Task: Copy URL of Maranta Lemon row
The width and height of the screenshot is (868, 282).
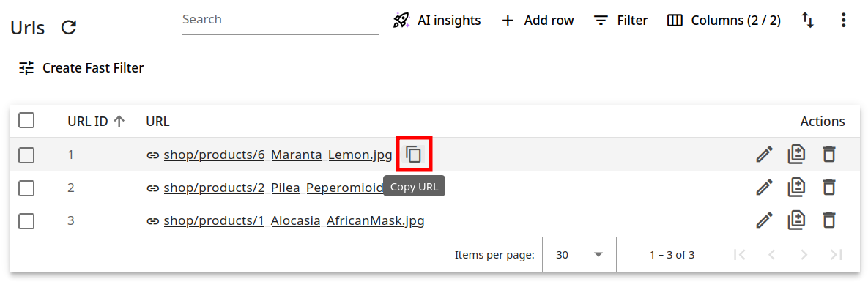Action: [414, 154]
